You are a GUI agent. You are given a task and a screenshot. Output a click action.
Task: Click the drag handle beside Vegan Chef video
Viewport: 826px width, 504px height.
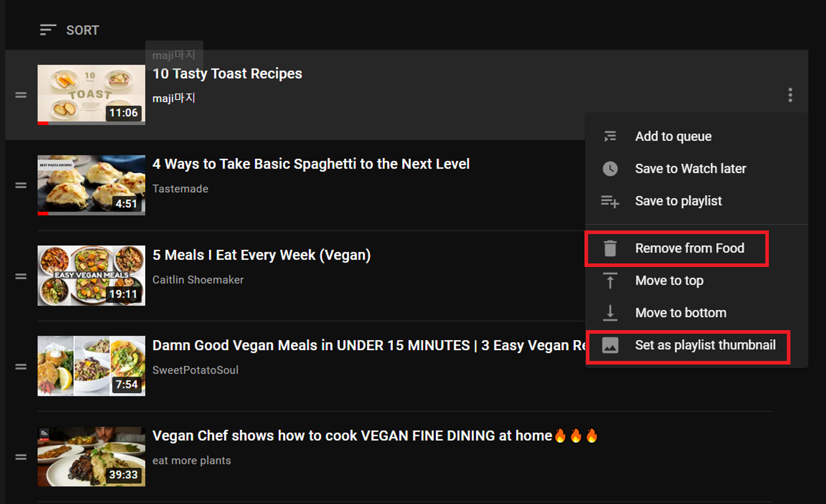point(21,457)
